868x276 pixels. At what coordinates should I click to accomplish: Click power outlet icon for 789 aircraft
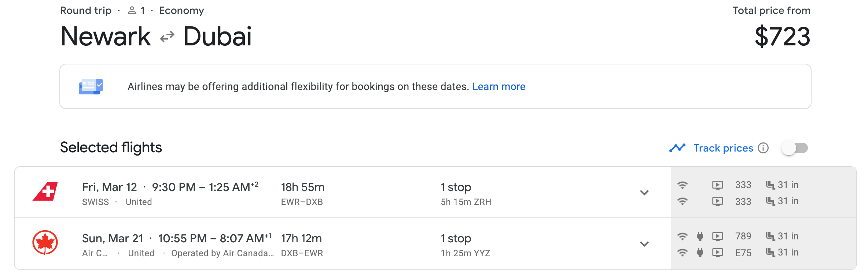700,236
